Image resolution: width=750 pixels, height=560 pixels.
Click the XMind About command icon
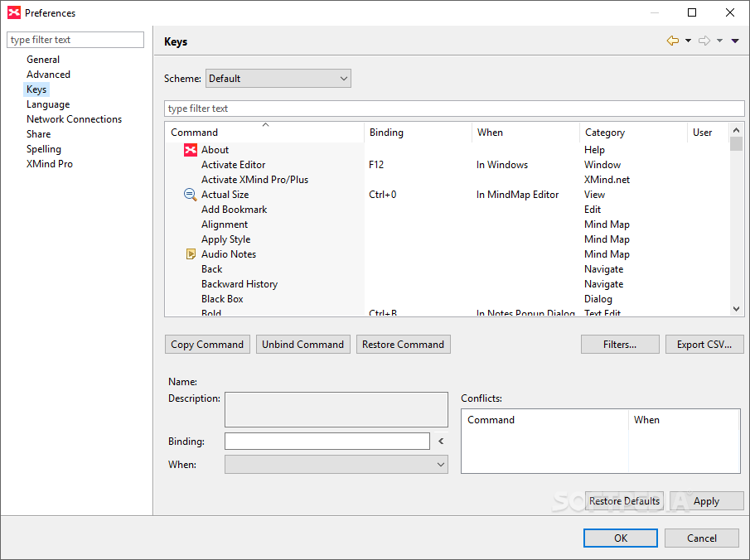pyautogui.click(x=189, y=149)
